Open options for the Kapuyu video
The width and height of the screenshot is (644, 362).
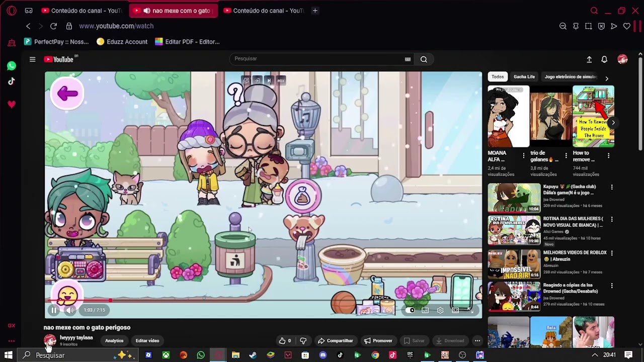point(612,187)
